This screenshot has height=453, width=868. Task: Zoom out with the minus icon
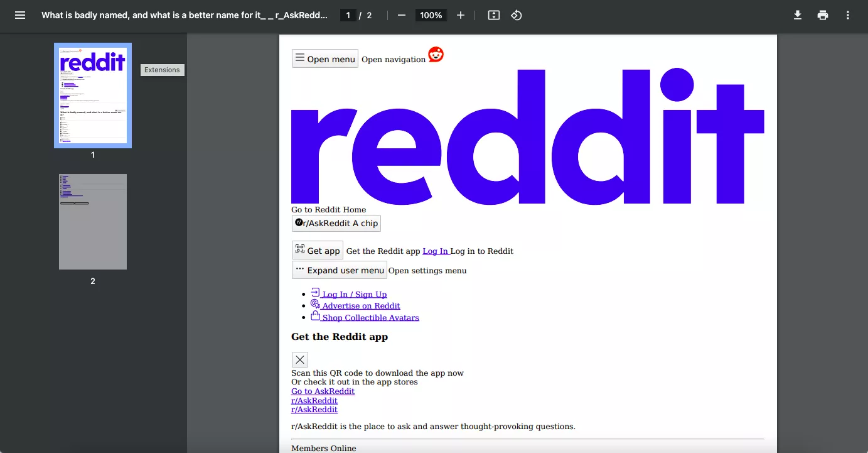tap(402, 15)
